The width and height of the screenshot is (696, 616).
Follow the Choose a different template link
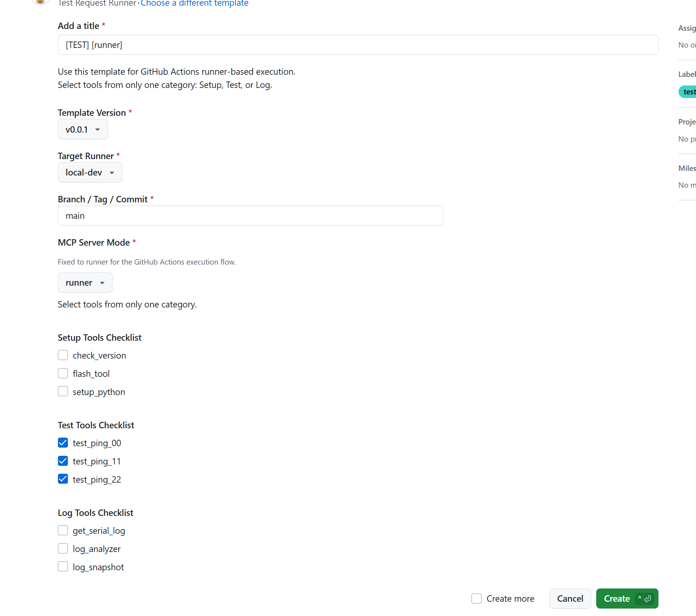(x=194, y=4)
